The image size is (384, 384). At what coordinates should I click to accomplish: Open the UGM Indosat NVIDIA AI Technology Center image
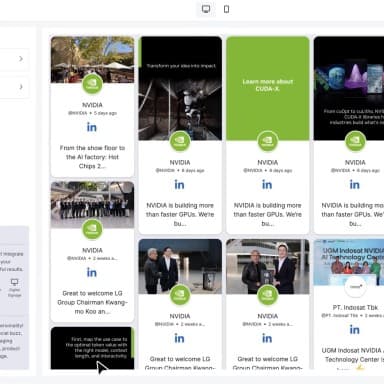(x=349, y=262)
